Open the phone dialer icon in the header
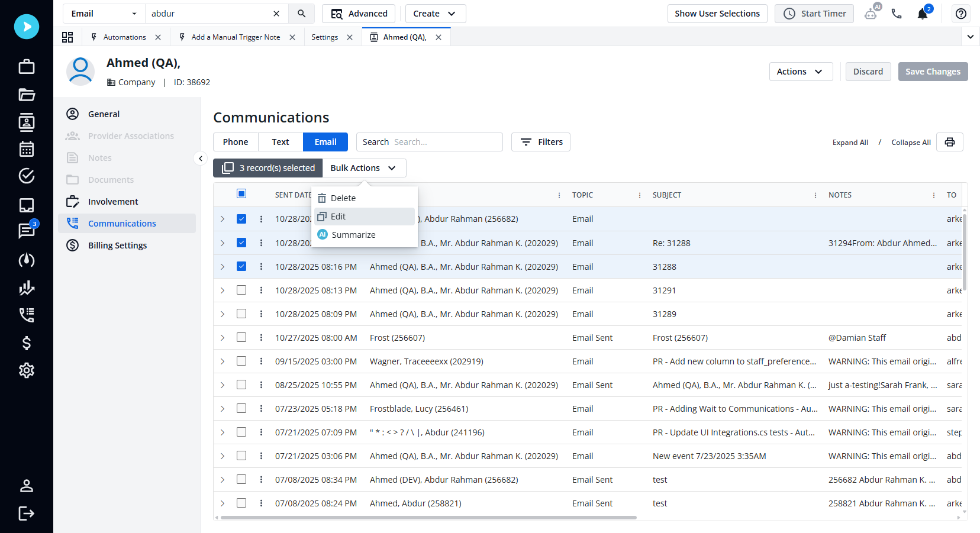This screenshot has width=980, height=533. coord(896,13)
